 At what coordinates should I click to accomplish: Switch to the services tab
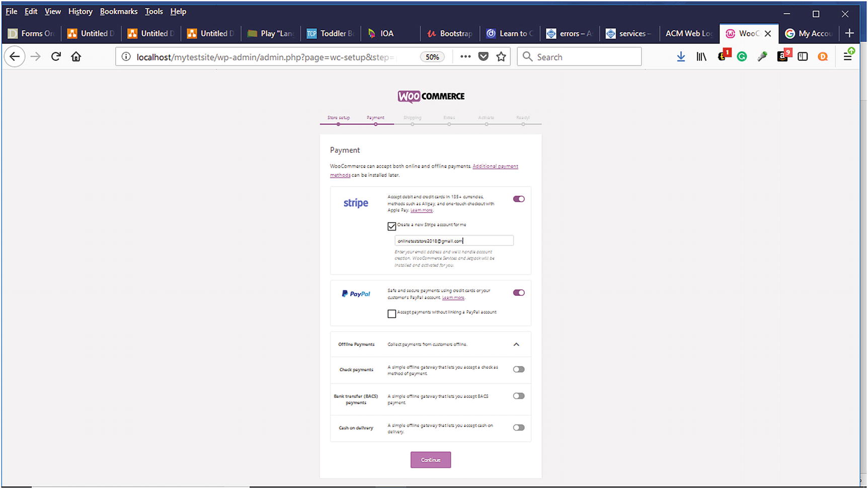629,33
